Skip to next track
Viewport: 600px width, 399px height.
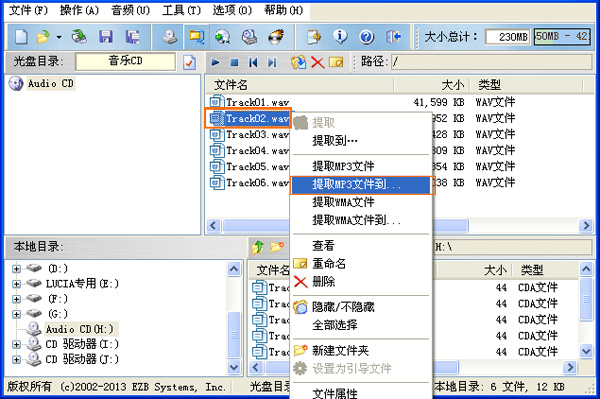pyautogui.click(x=272, y=62)
